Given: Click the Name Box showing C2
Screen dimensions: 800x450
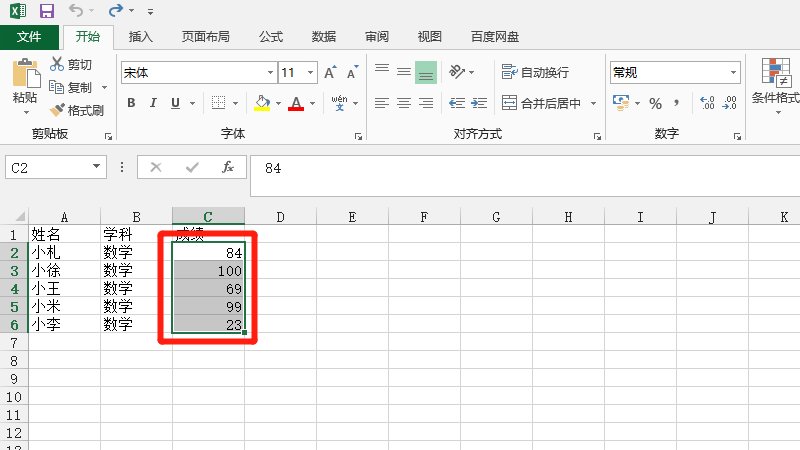Looking at the screenshot, I should tap(47, 168).
